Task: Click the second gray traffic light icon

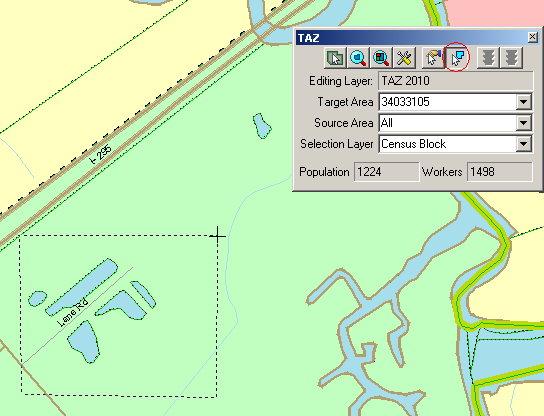Action: (x=511, y=58)
